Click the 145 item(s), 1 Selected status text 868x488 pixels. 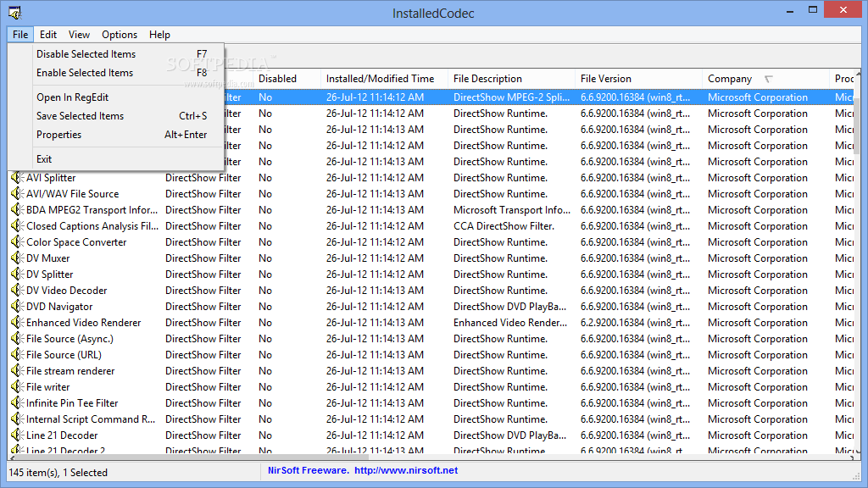(58, 472)
